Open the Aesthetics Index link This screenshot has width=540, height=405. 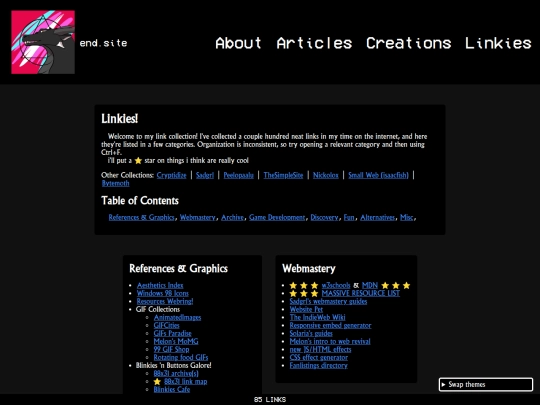(x=160, y=285)
